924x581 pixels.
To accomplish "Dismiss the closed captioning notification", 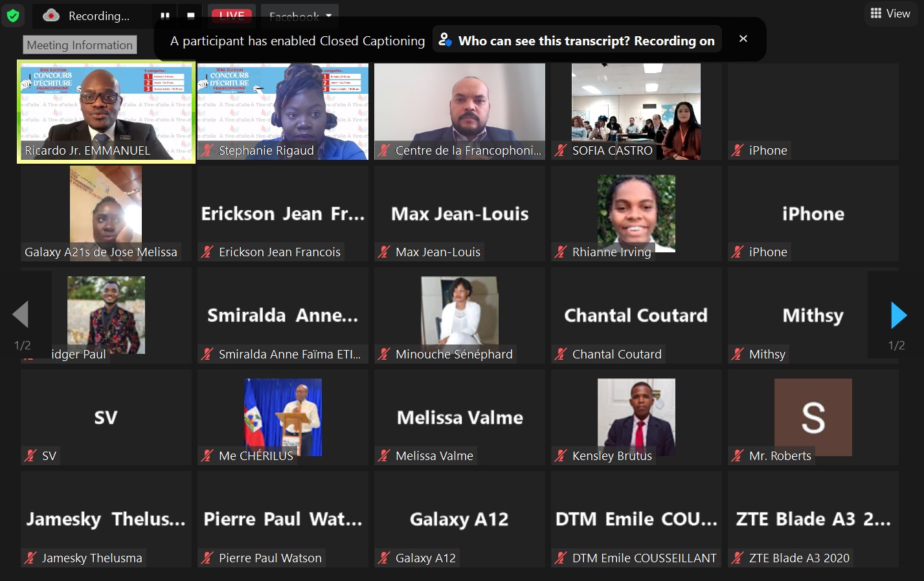I will pos(743,39).
